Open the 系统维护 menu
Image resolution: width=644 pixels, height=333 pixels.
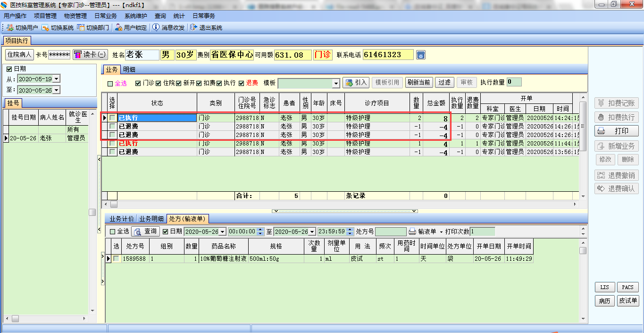(136, 16)
